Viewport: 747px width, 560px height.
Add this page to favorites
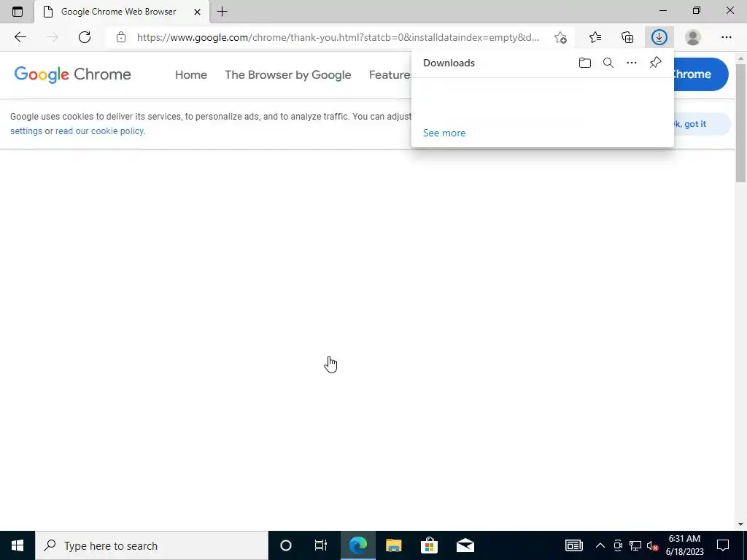[560, 37]
